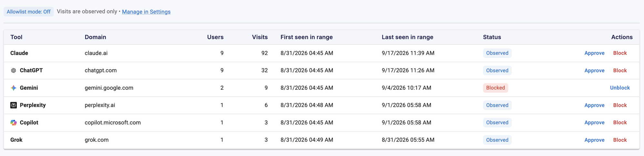Click Observed status badge in Copilot row
644x156 pixels.
(497, 123)
